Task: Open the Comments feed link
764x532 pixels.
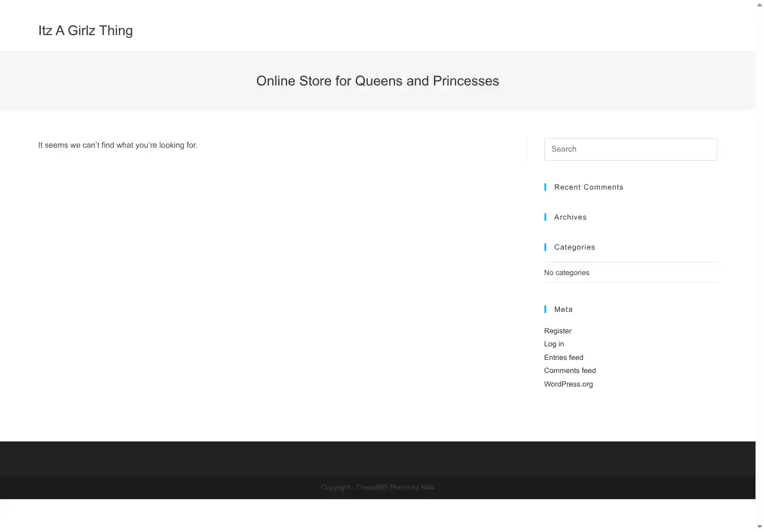Action: pyautogui.click(x=569, y=371)
